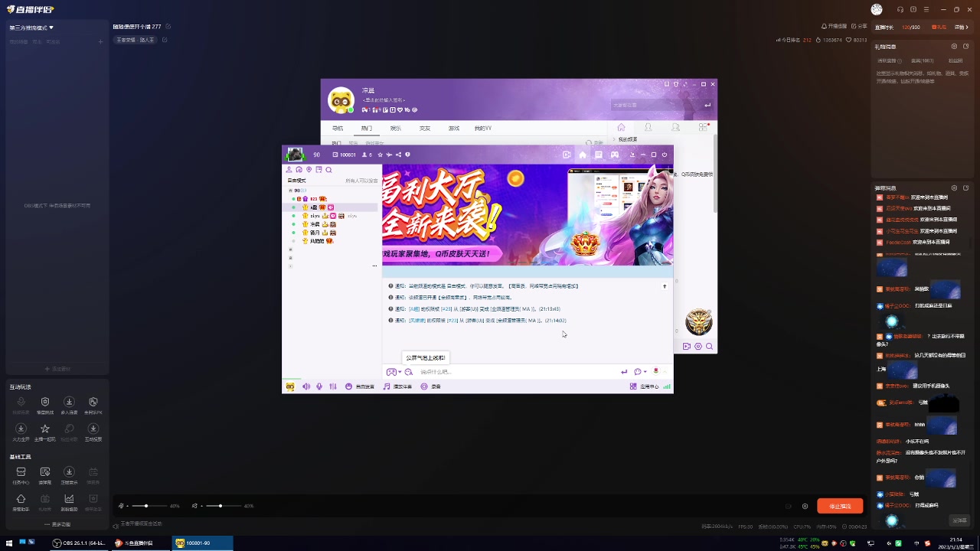Search channel members with magnifier icon
Viewport: 980px width, 551px height.
[x=328, y=170]
